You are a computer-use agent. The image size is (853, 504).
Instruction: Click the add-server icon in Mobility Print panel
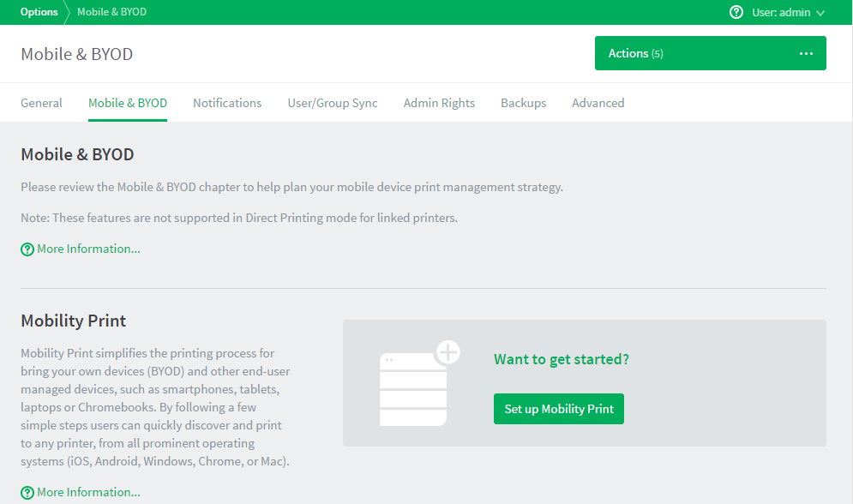[419, 383]
